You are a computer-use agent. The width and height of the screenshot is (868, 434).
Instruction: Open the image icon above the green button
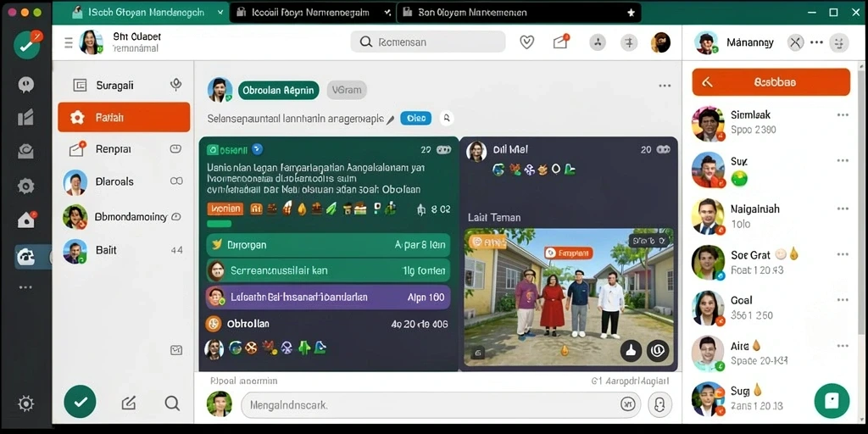coord(176,350)
